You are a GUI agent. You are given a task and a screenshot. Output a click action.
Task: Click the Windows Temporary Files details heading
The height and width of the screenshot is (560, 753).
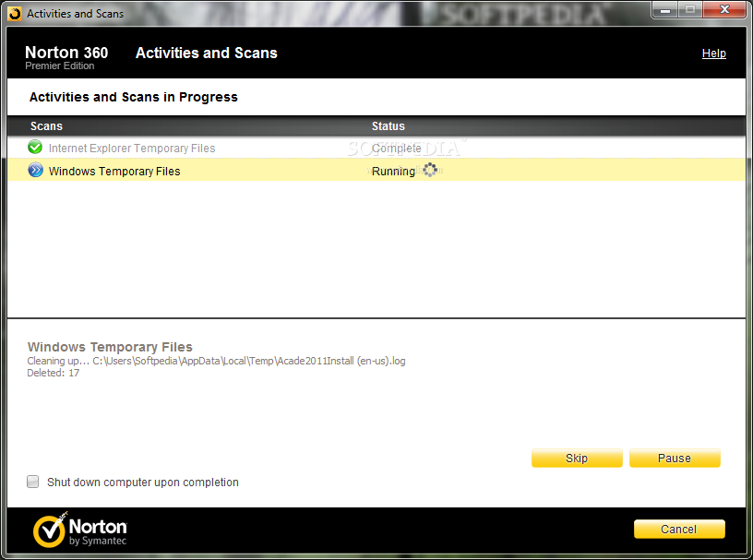(x=110, y=347)
